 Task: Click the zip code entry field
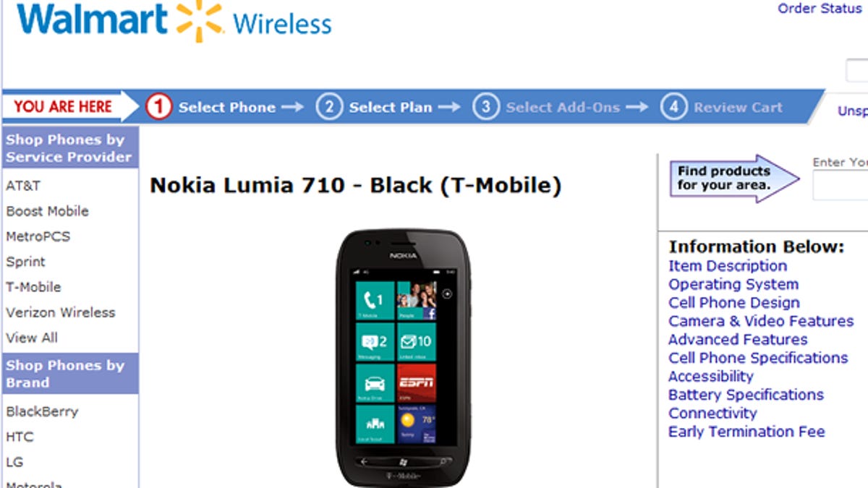(x=841, y=185)
